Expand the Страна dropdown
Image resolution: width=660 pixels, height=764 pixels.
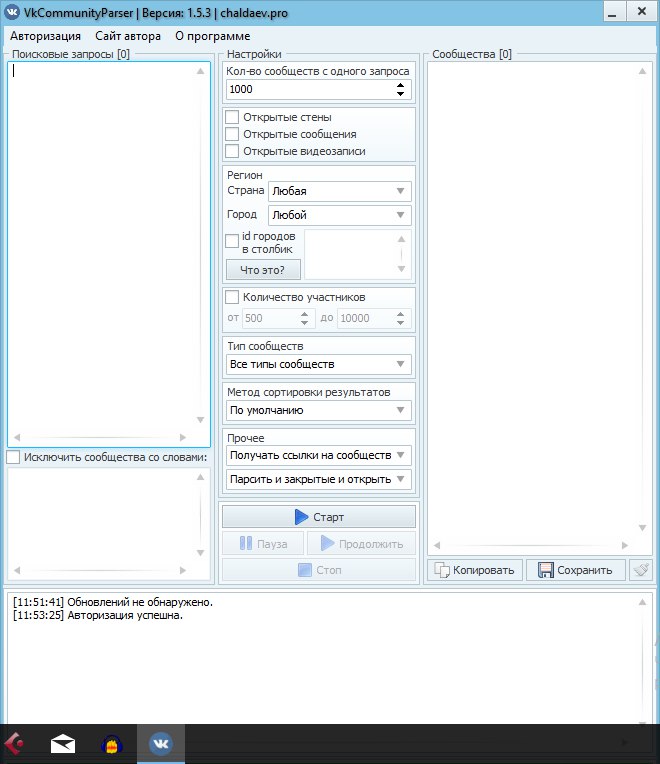coord(340,190)
